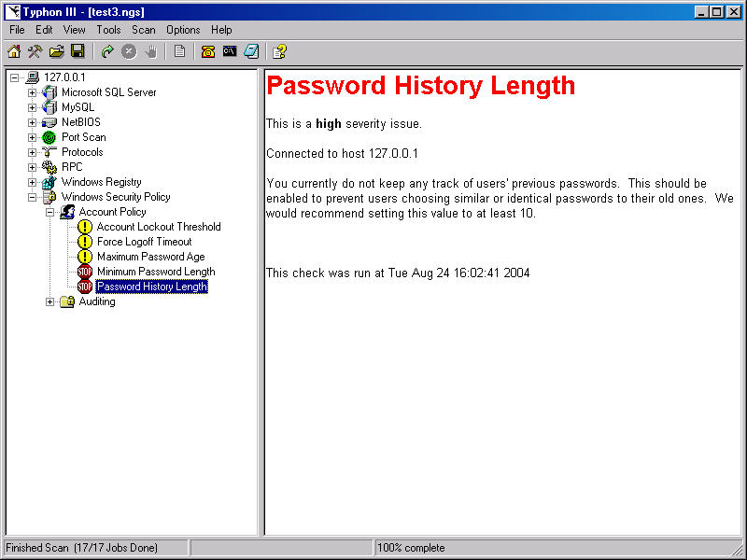This screenshot has width=747, height=560.
Task: Click the grey circle X toolbar icon
Action: (x=129, y=51)
